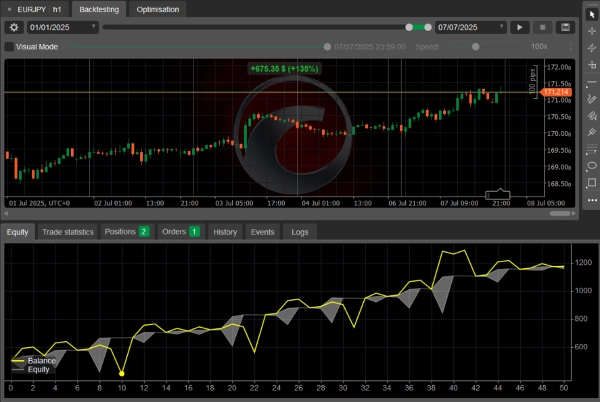Select the horizontal line drawing tool

tap(592, 82)
